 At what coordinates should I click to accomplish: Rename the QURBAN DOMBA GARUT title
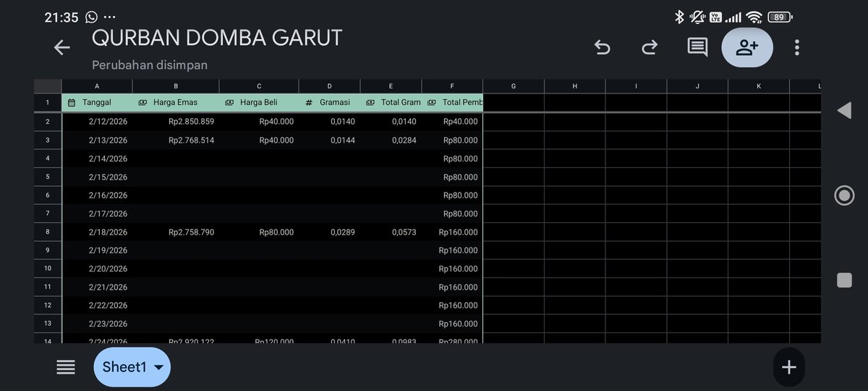point(217,38)
